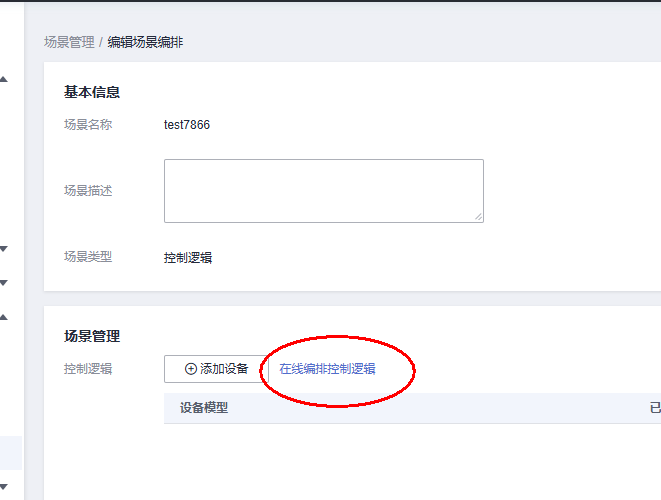Click the 基本信息 section heading
Screen dimensions: 661x500
pyautogui.click(x=92, y=92)
